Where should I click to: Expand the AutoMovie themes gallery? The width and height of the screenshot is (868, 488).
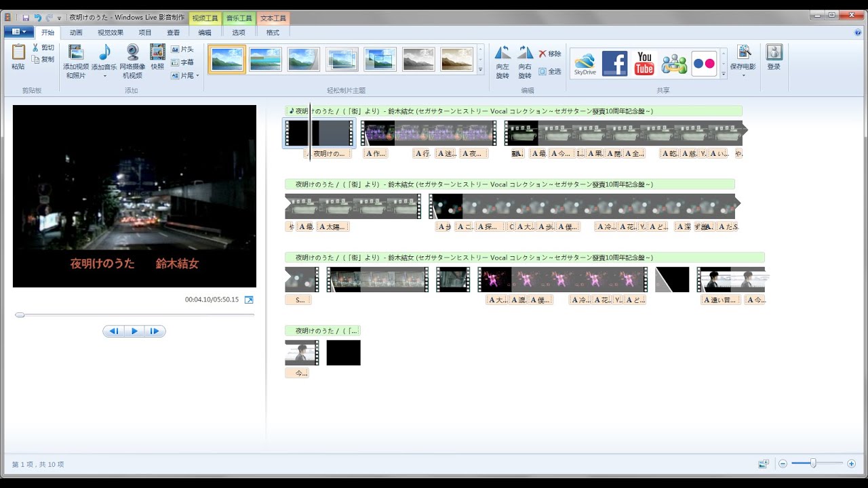480,70
